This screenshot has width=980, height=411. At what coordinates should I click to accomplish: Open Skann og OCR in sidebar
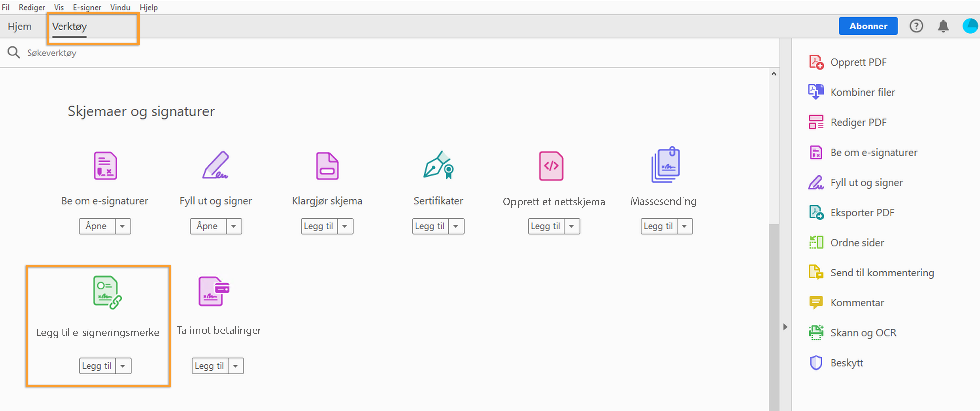(863, 333)
